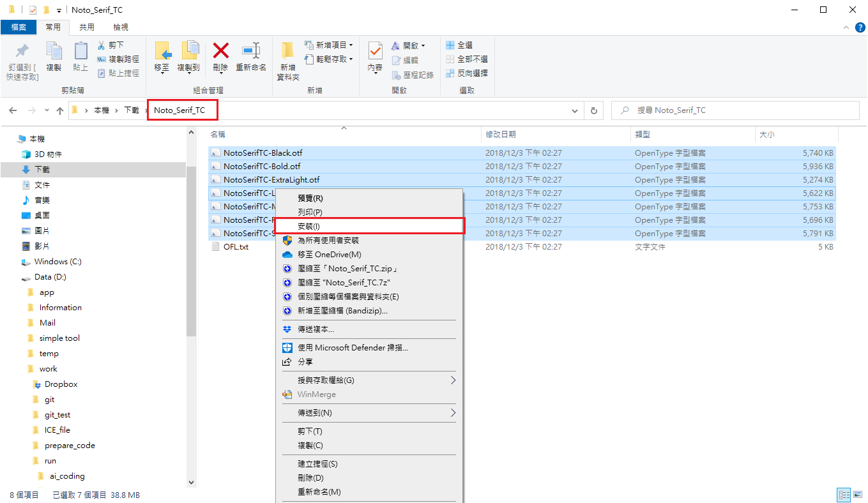Switch to details view layout icon
The image size is (868, 503).
[844, 495]
